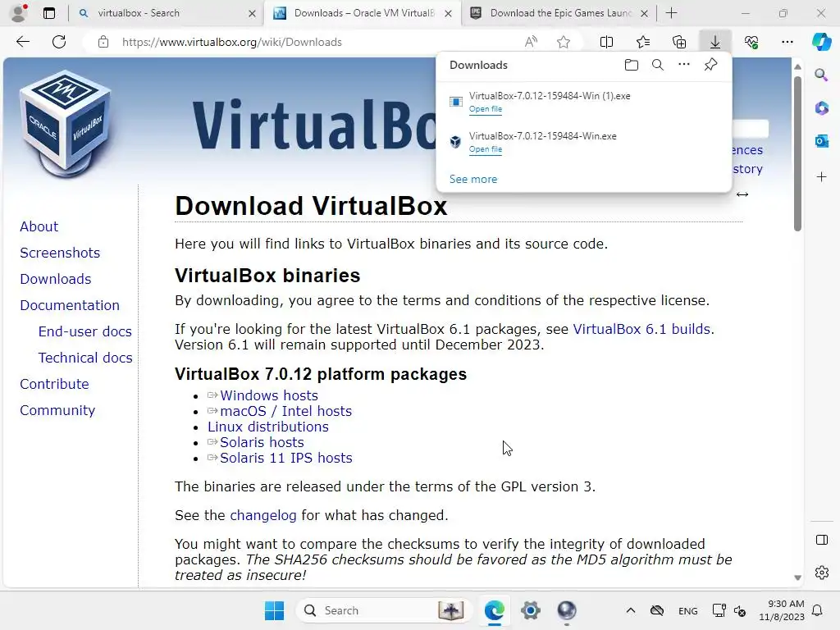Show hidden system tray icons
The width and height of the screenshot is (840, 630).
pos(631,610)
